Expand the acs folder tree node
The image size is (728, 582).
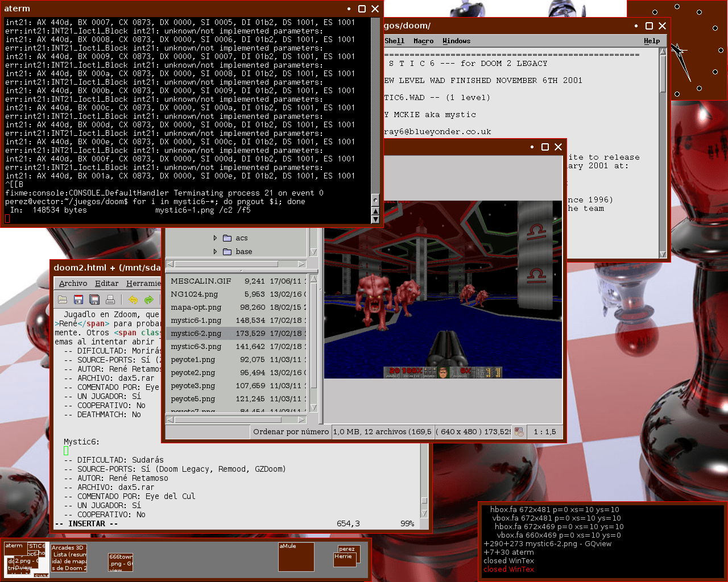click(215, 238)
